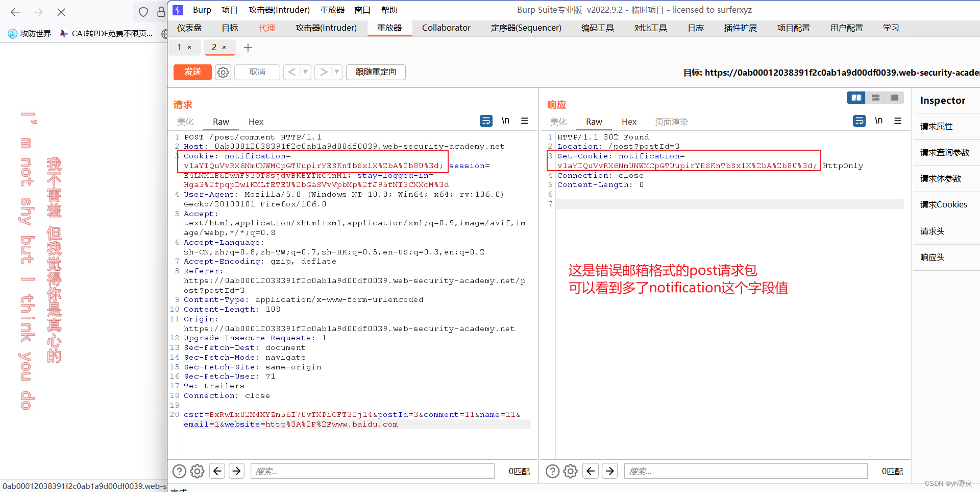980x492 pixels.
Task: Open response search settings gear
Action: click(x=571, y=471)
